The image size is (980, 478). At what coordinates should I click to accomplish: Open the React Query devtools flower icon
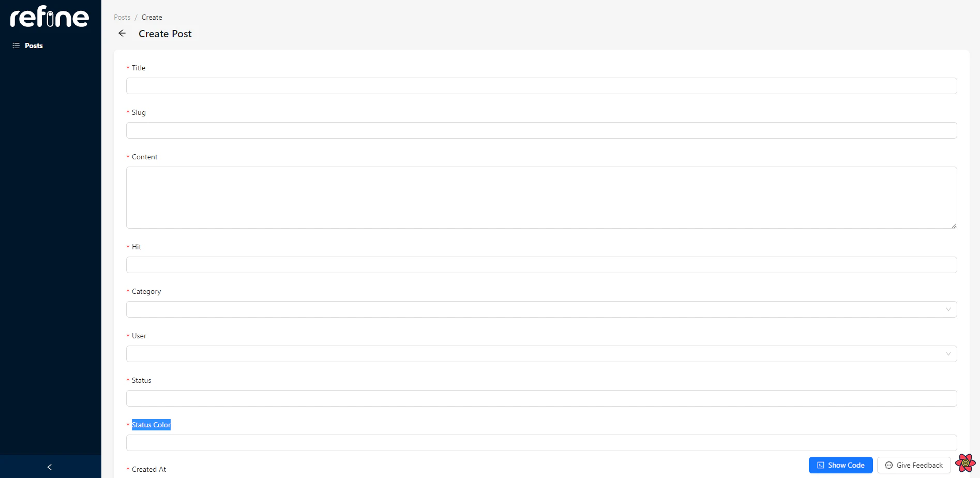(x=965, y=463)
